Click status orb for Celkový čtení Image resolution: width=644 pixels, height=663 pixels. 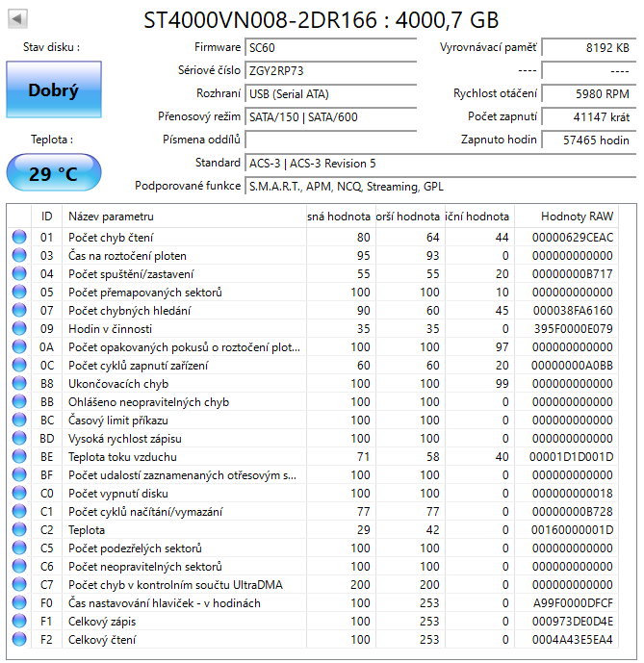coord(19,639)
